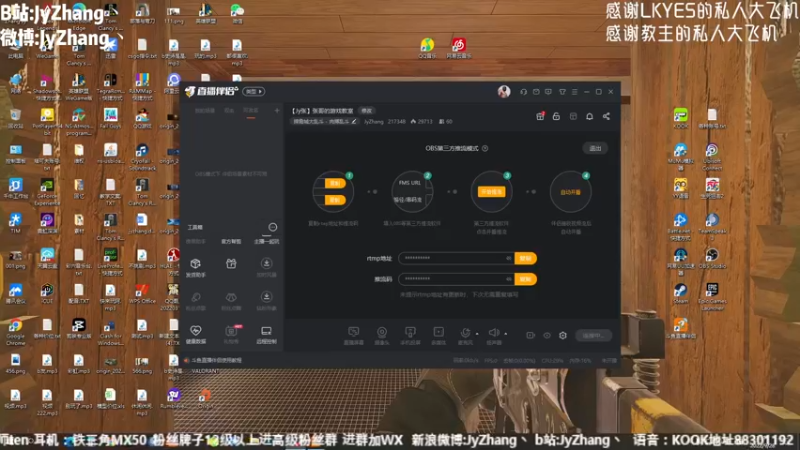Click the rtmp address input field

click(456, 258)
